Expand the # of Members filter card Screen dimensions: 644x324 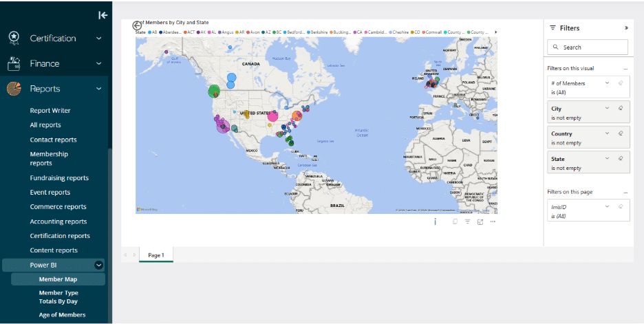coord(607,83)
